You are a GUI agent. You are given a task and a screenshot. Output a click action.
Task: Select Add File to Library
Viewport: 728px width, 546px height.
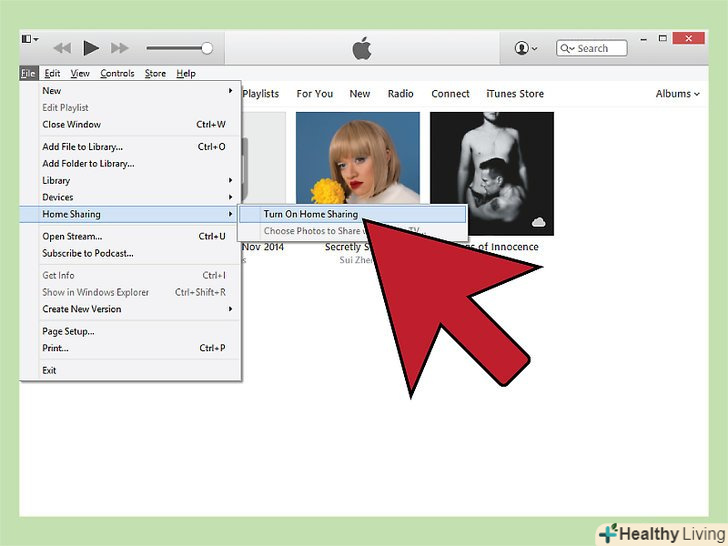tap(130, 147)
